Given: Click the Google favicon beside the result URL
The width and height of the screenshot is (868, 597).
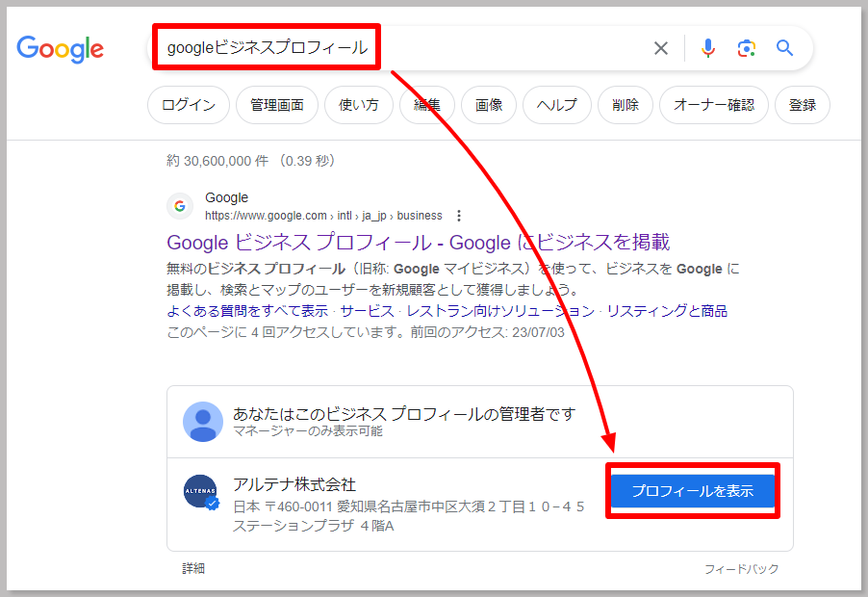Looking at the screenshot, I should [180, 205].
